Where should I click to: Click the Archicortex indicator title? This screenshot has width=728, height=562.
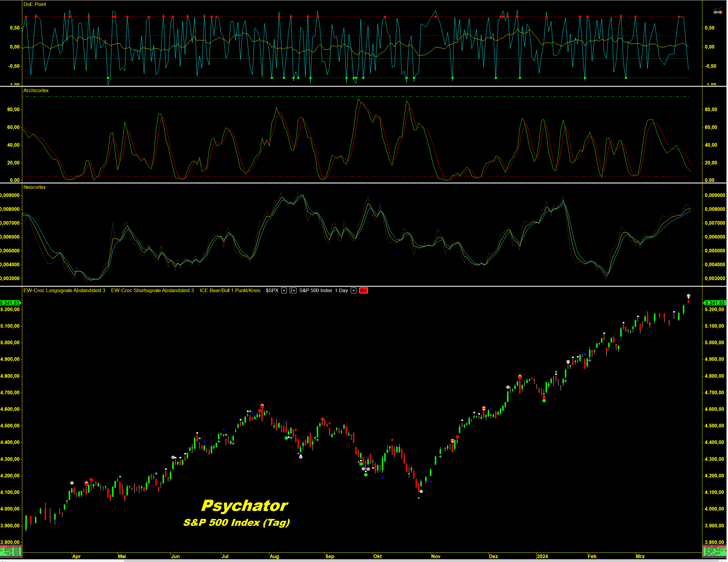click(x=36, y=90)
